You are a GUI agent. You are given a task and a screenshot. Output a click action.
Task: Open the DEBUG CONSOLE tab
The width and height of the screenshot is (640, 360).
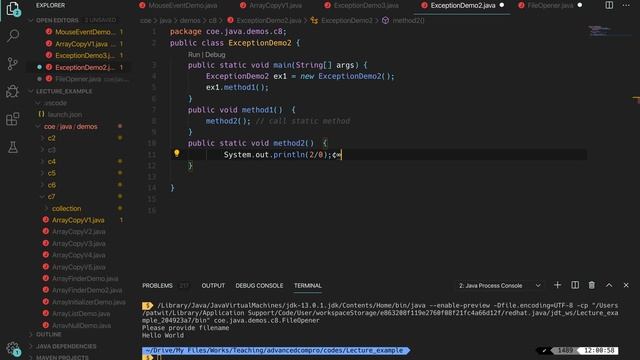pyautogui.click(x=259, y=286)
